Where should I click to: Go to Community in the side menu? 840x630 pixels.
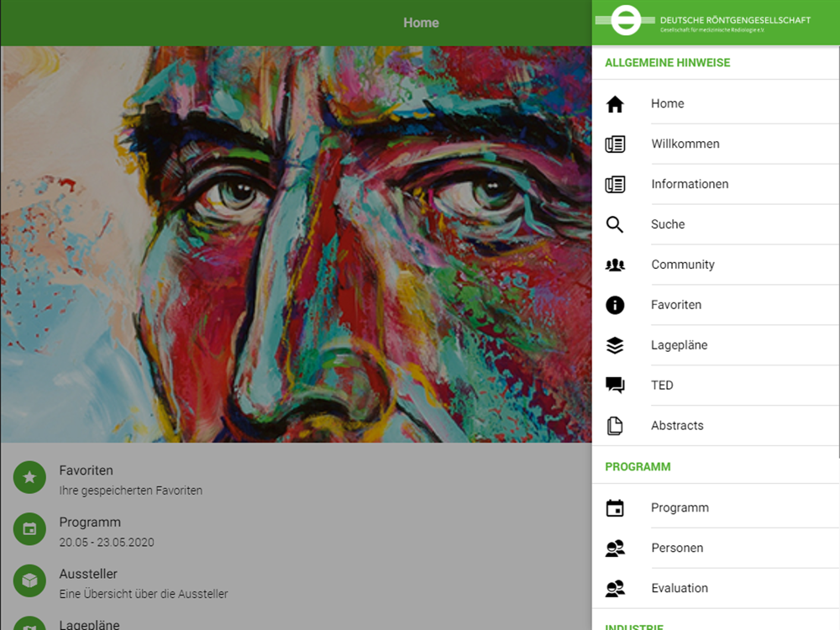tap(716, 264)
